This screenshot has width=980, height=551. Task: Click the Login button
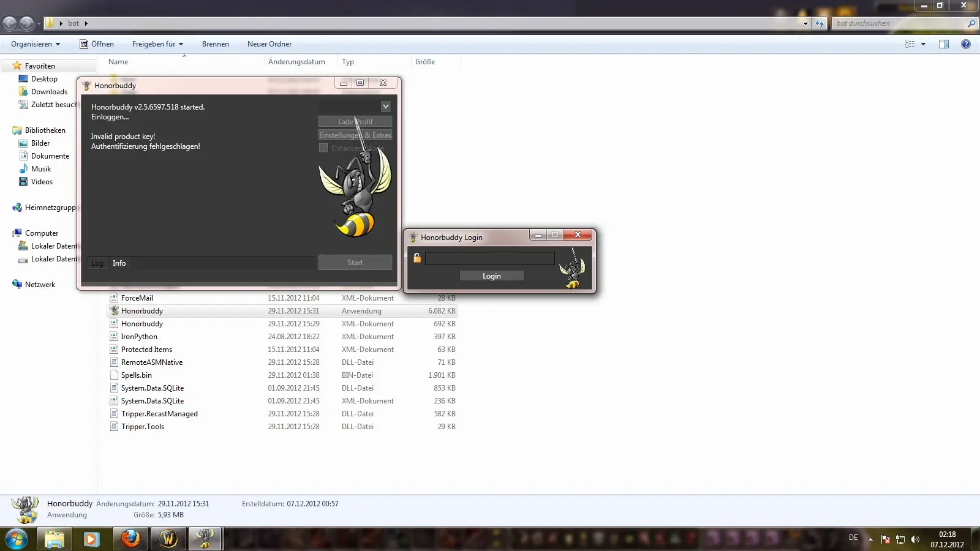point(492,276)
